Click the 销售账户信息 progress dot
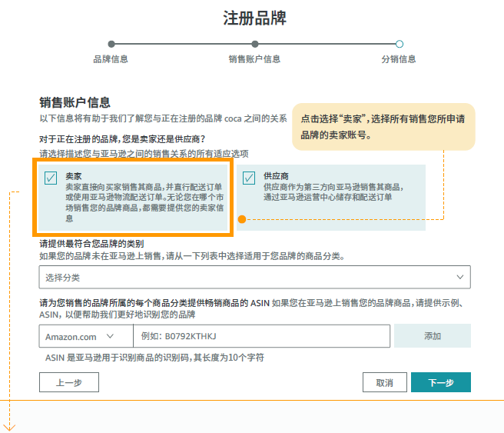504x433 pixels. coord(255,44)
